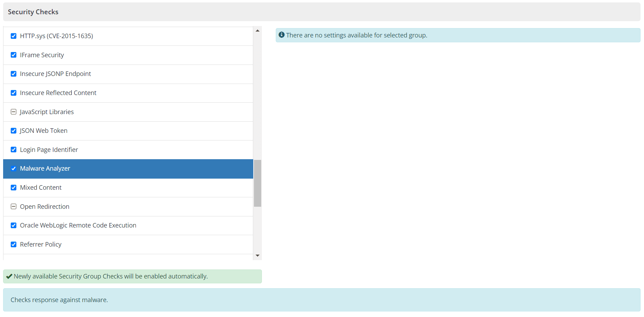
Task: Click the scrollbar up arrow
Action: [257, 30]
